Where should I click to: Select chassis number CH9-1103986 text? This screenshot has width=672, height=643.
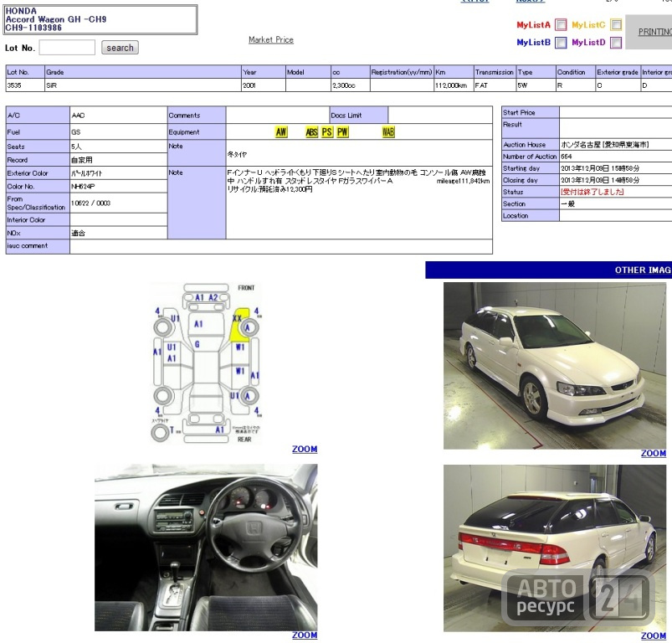tap(33, 28)
